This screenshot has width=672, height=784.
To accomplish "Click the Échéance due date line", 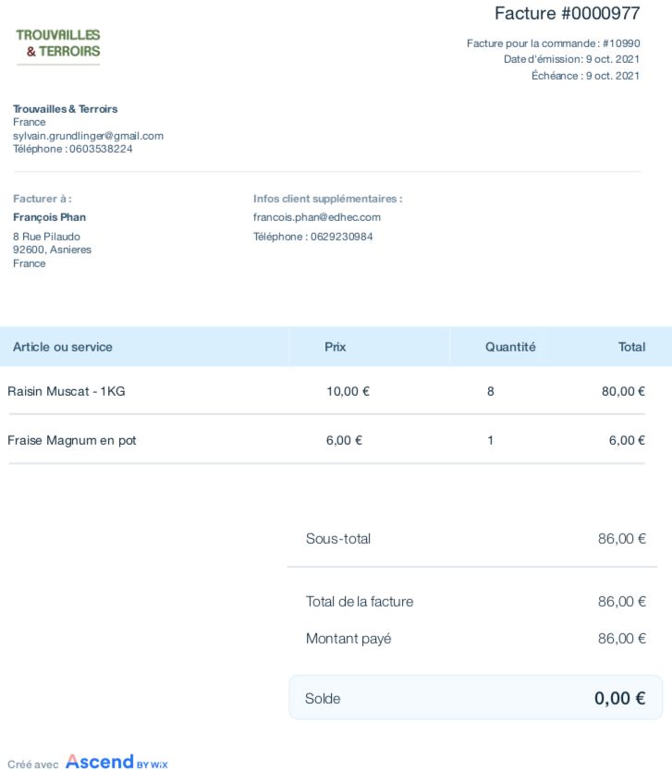I will pyautogui.click(x=585, y=76).
